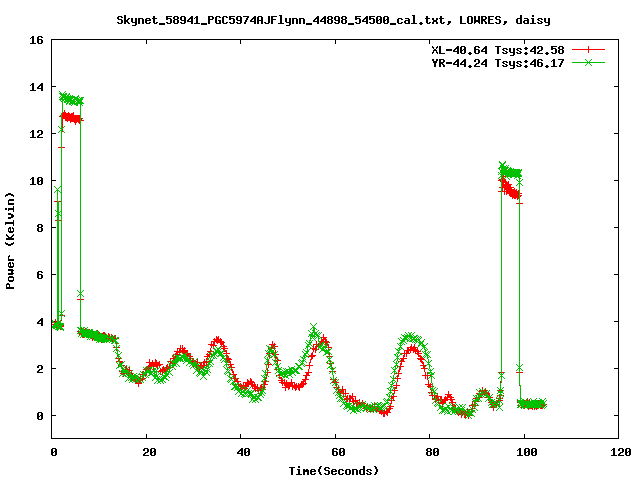Click the y-axis tick label 12
The image size is (640, 480).
[x=36, y=134]
